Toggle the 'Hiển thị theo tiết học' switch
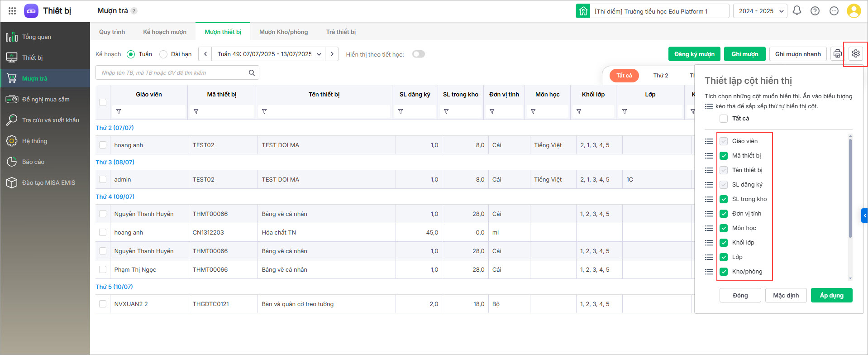 click(419, 54)
